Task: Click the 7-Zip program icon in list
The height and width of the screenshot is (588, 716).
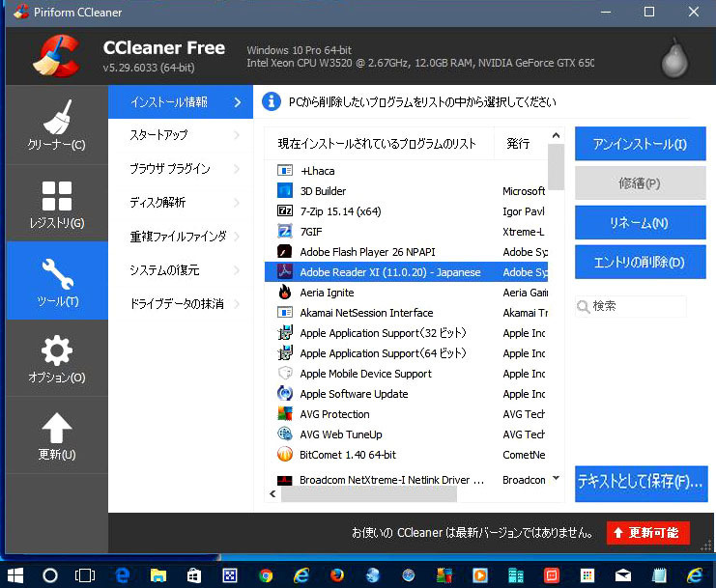Action: (x=285, y=211)
